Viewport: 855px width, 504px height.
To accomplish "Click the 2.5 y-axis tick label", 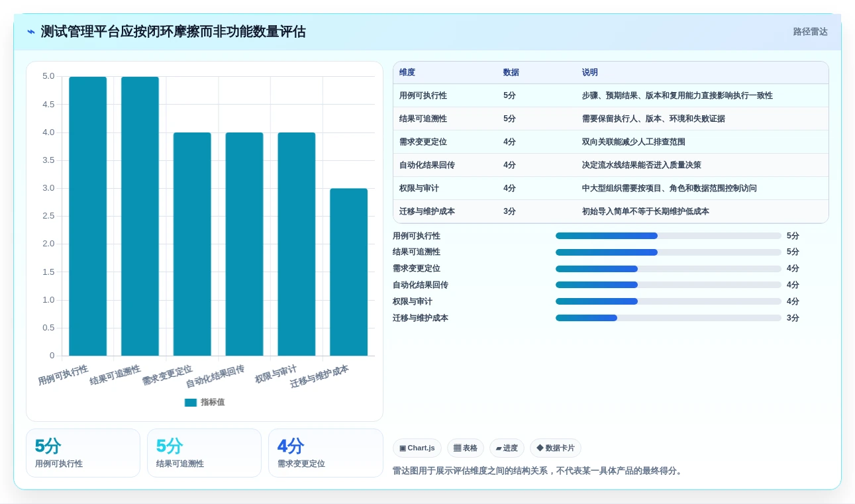I will point(48,216).
